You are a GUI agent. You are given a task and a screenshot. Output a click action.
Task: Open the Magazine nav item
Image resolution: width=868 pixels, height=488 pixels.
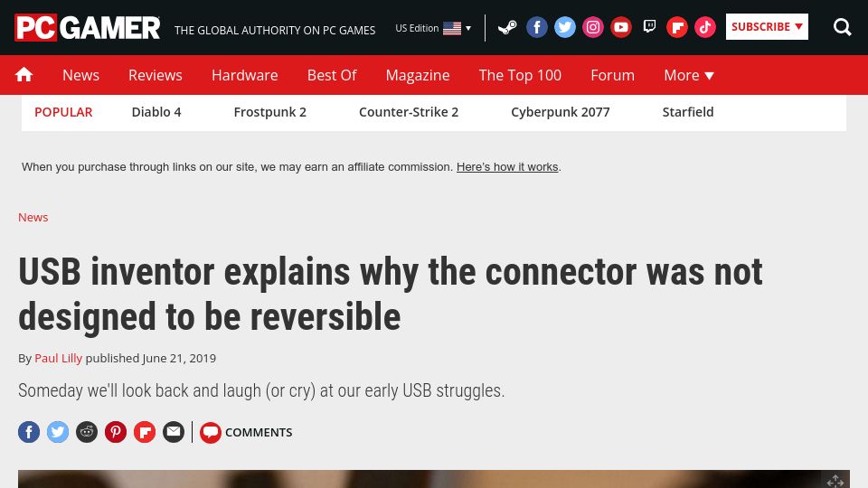pos(418,75)
